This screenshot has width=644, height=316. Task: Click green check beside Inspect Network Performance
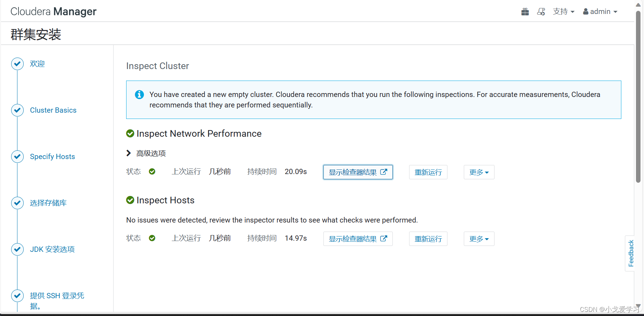tap(130, 134)
